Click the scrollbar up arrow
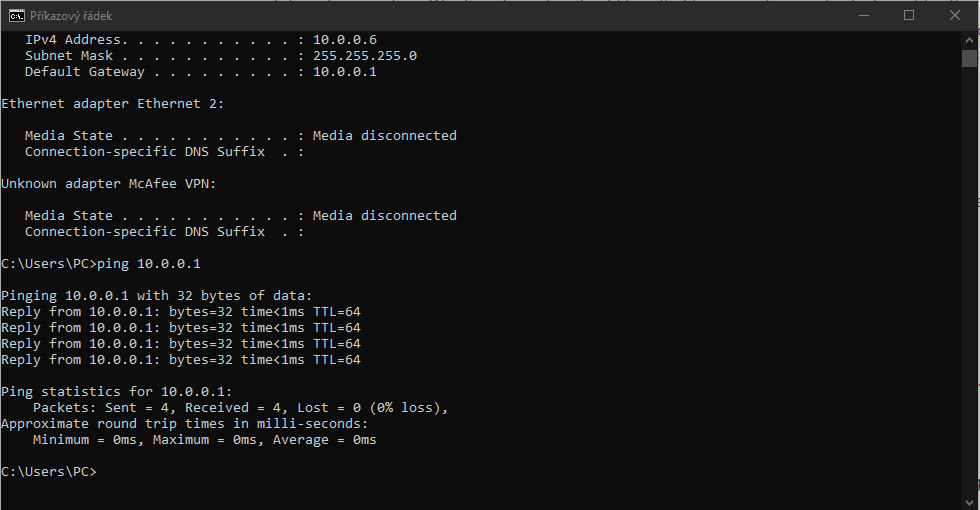The height and width of the screenshot is (510, 980). click(969, 39)
